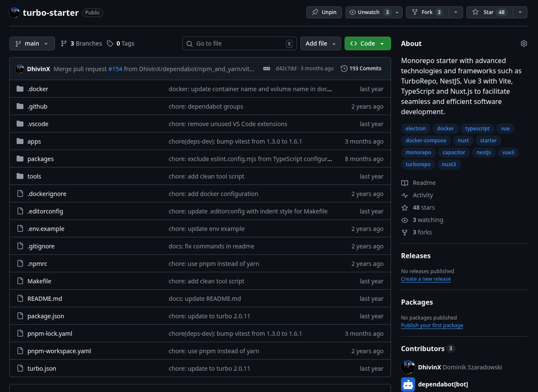The image size is (538, 392).
Task: Open pull request #154 link
Action: pos(115,69)
